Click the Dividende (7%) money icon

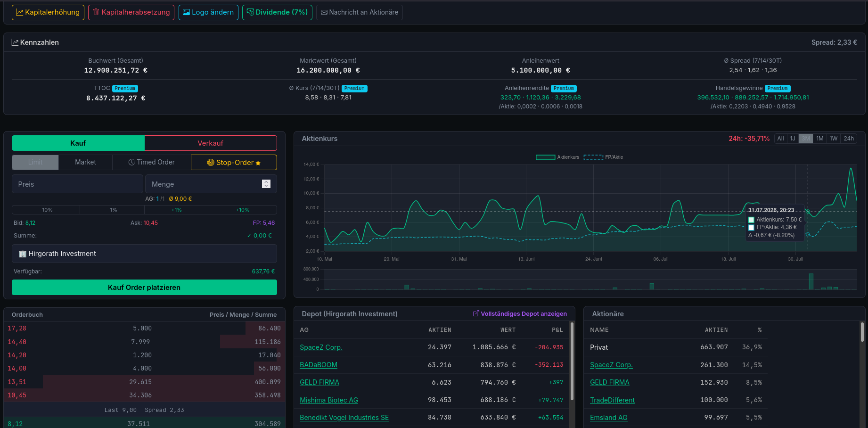[250, 12]
